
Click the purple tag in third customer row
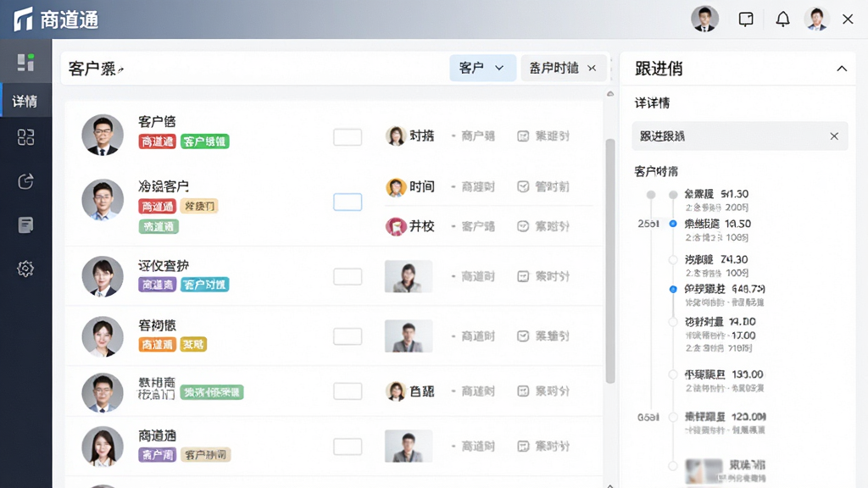pyautogui.click(x=157, y=285)
